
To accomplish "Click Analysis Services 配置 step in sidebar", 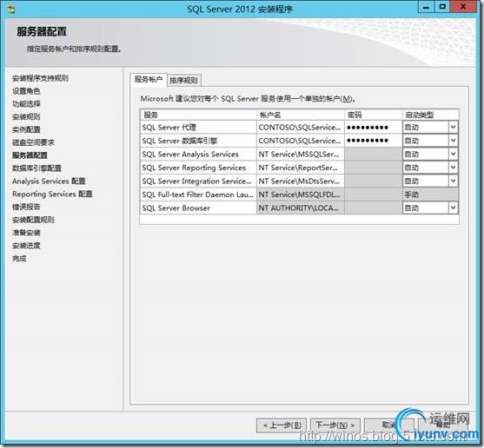I will pos(49,181).
